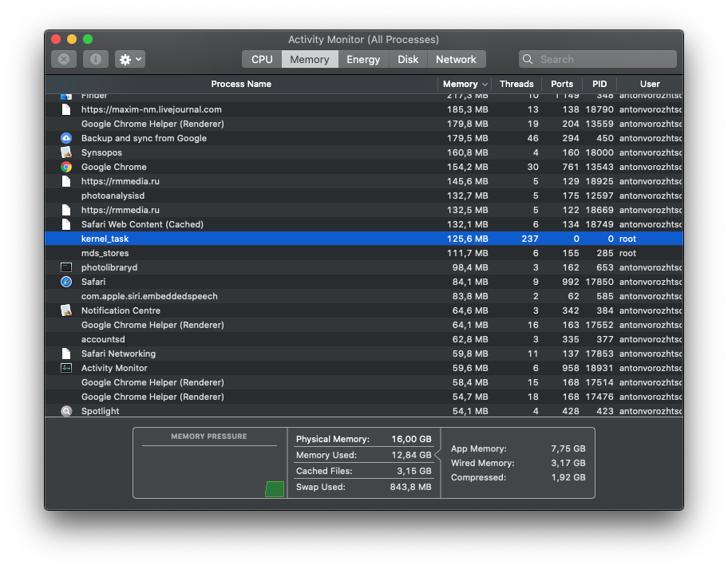Viewport: 728px width, 569px height.
Task: Switch to the CPU tab
Action: [x=262, y=59]
